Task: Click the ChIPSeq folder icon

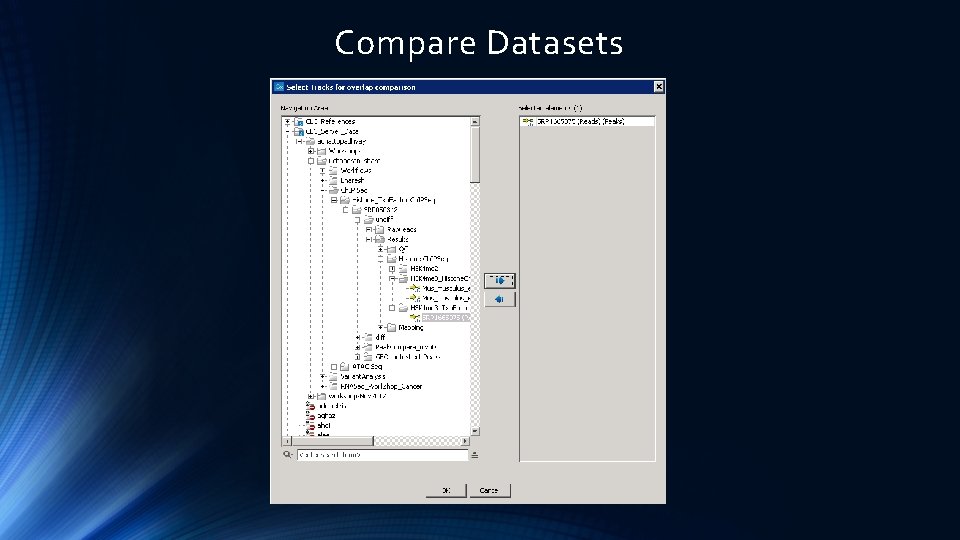Action: click(333, 190)
